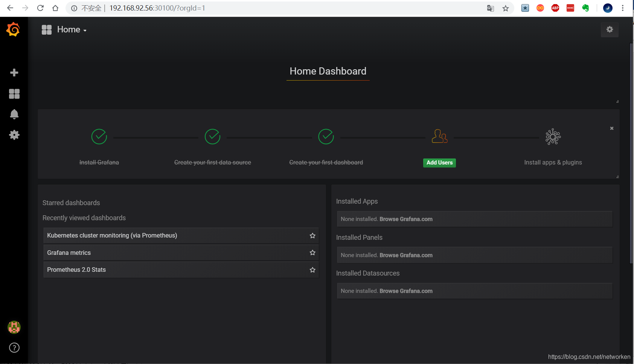Click the title panel resize handle
The height and width of the screenshot is (364, 634).
pos(617,101)
